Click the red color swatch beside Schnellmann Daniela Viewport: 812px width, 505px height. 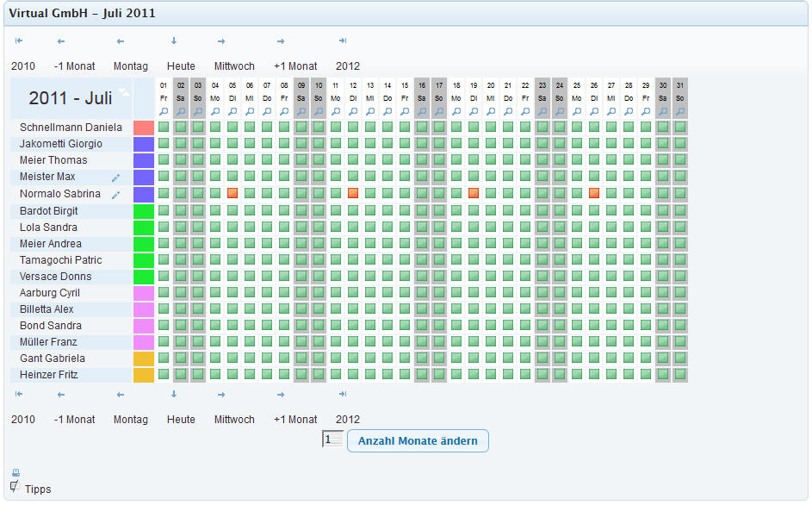click(144, 128)
